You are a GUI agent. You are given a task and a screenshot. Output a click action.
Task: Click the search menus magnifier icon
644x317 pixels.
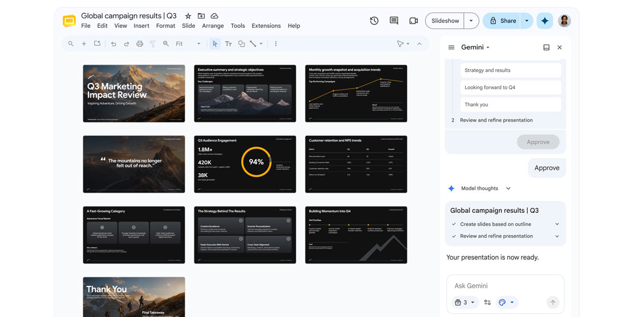(71, 44)
